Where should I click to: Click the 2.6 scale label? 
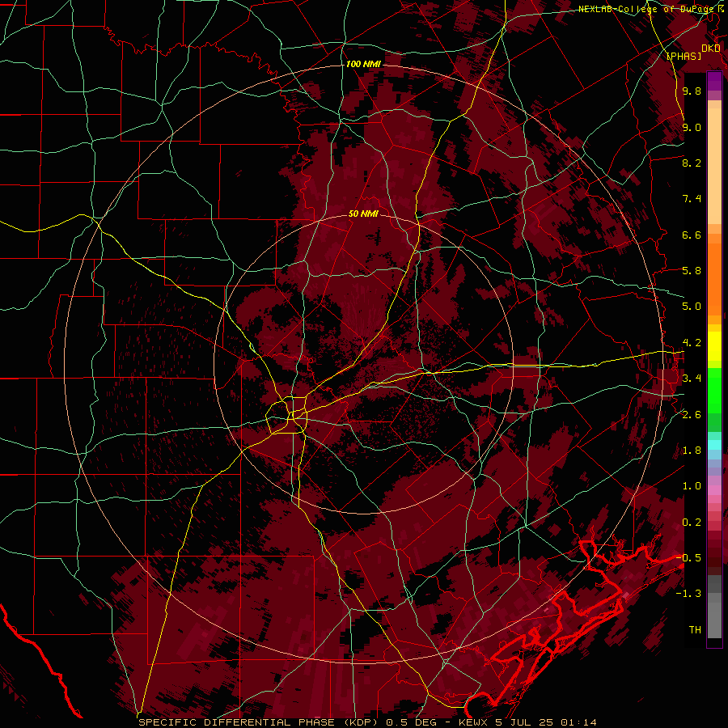pyautogui.click(x=692, y=415)
